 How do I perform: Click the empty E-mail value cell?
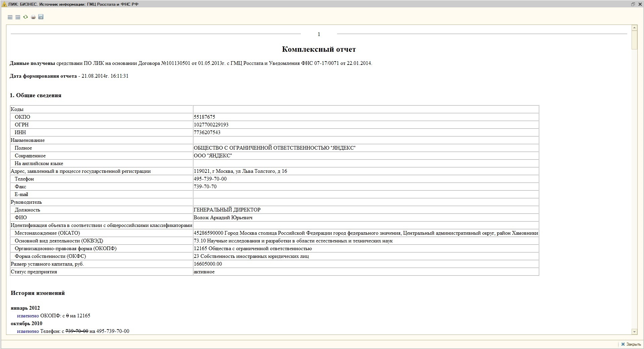coord(366,194)
